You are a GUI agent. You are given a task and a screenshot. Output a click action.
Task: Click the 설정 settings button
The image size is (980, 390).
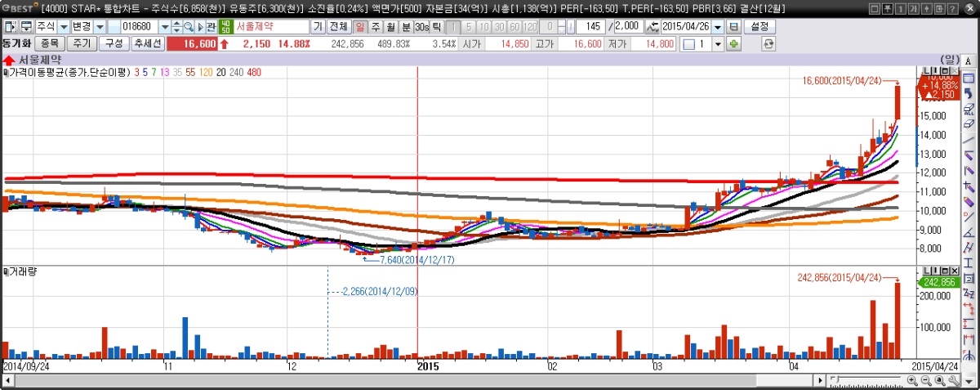coord(759,26)
